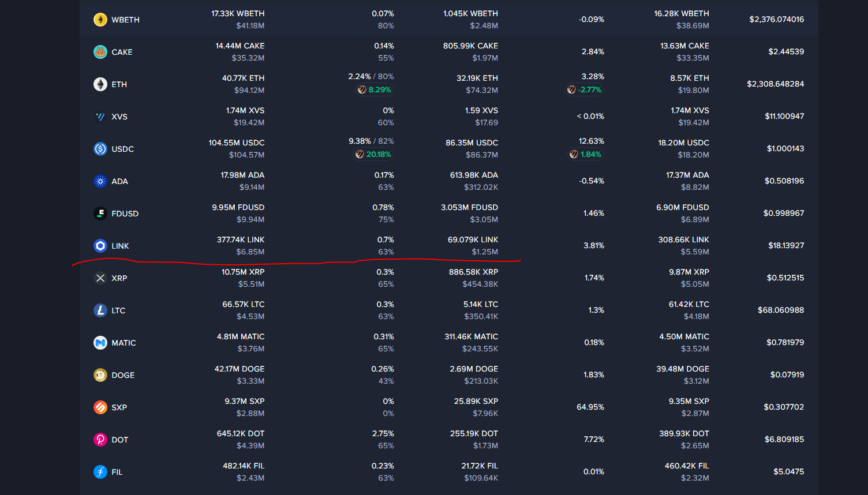This screenshot has width=868, height=495.
Task: Select the 4.50M MATIC liquidity value
Action: (x=684, y=336)
